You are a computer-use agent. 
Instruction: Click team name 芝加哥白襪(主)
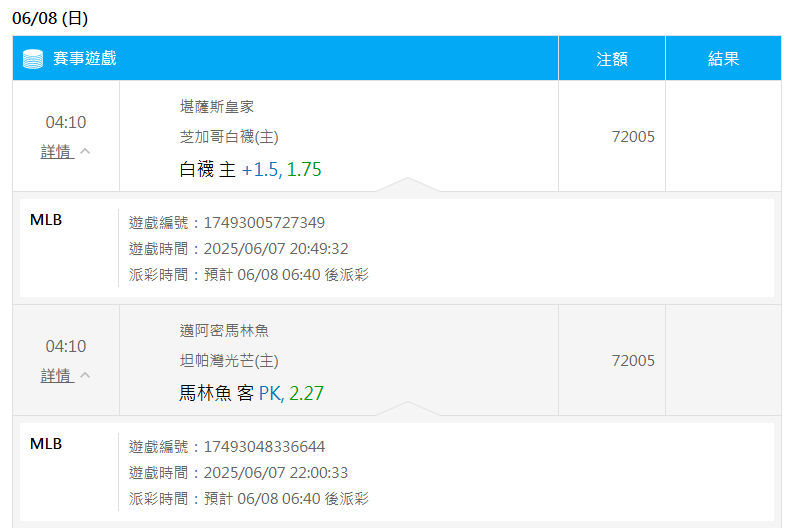click(229, 136)
